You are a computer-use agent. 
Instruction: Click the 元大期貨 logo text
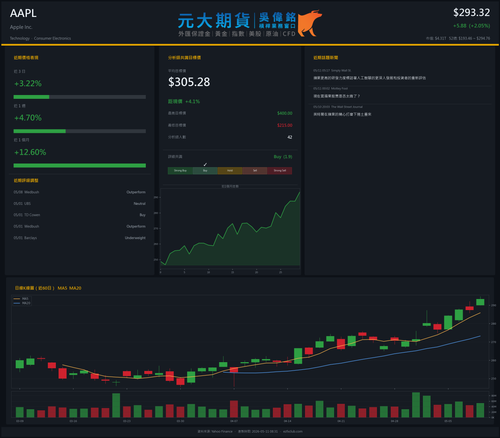[x=214, y=21]
